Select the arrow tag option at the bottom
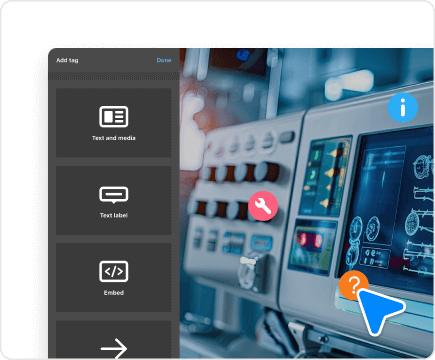Image resolution: width=435 pixels, height=360 pixels. 114,340
